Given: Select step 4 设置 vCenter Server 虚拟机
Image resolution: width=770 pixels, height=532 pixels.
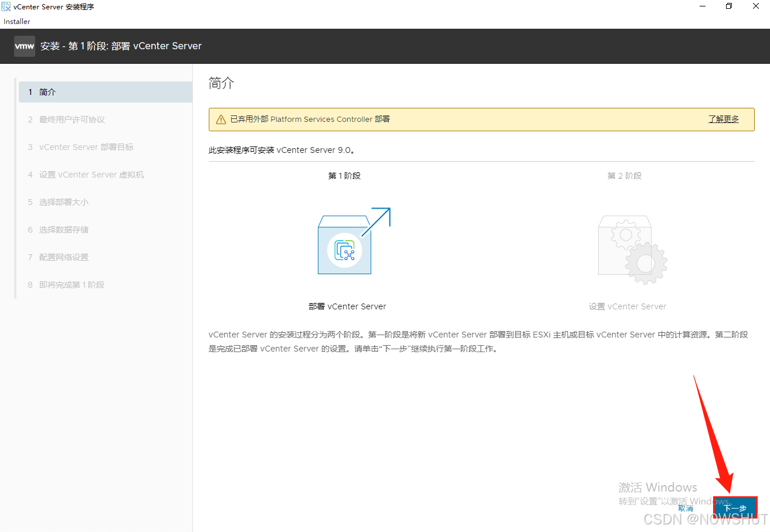Looking at the screenshot, I should (106, 175).
